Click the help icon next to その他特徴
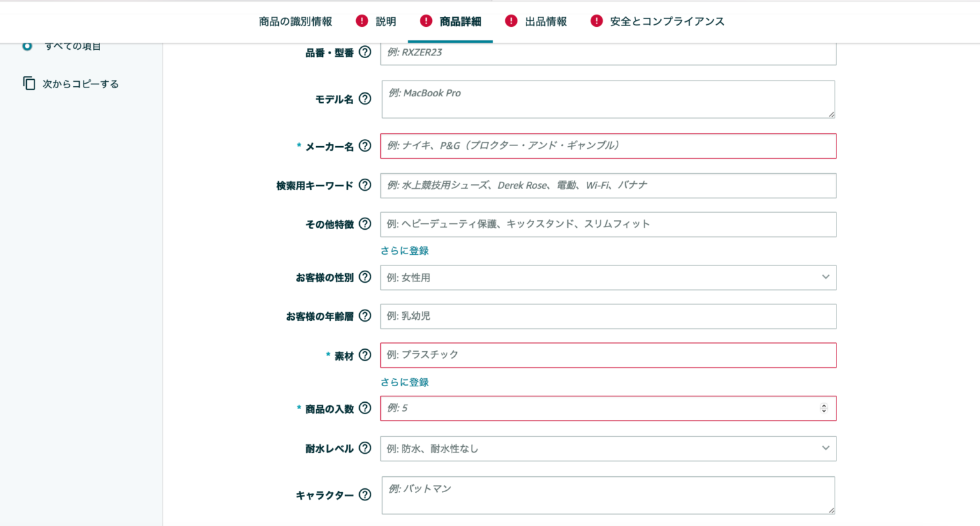The height and width of the screenshot is (526, 980). 364,224
